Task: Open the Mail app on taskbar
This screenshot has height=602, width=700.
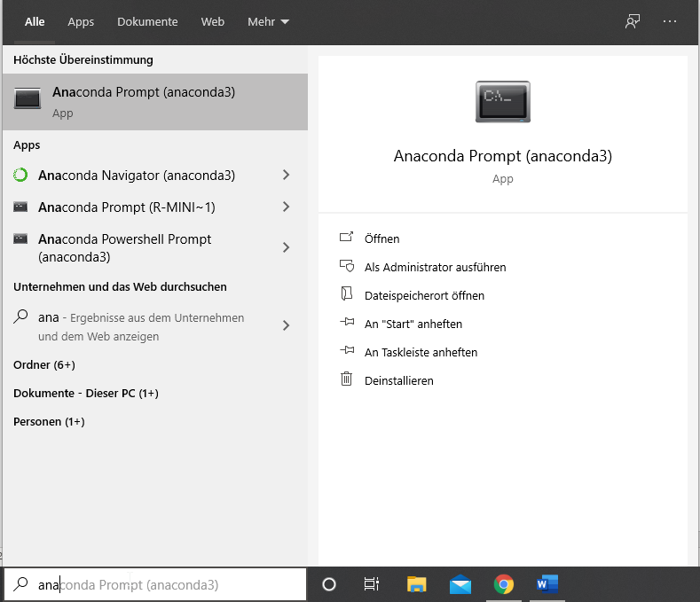Action: (460, 584)
